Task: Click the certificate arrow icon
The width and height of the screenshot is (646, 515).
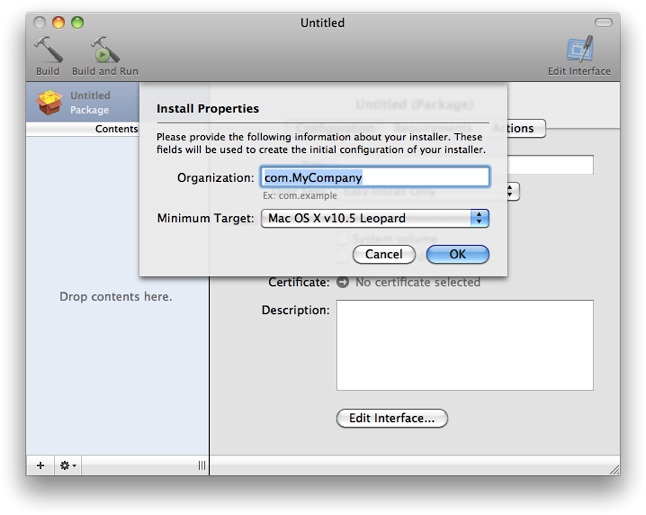Action: (342, 283)
